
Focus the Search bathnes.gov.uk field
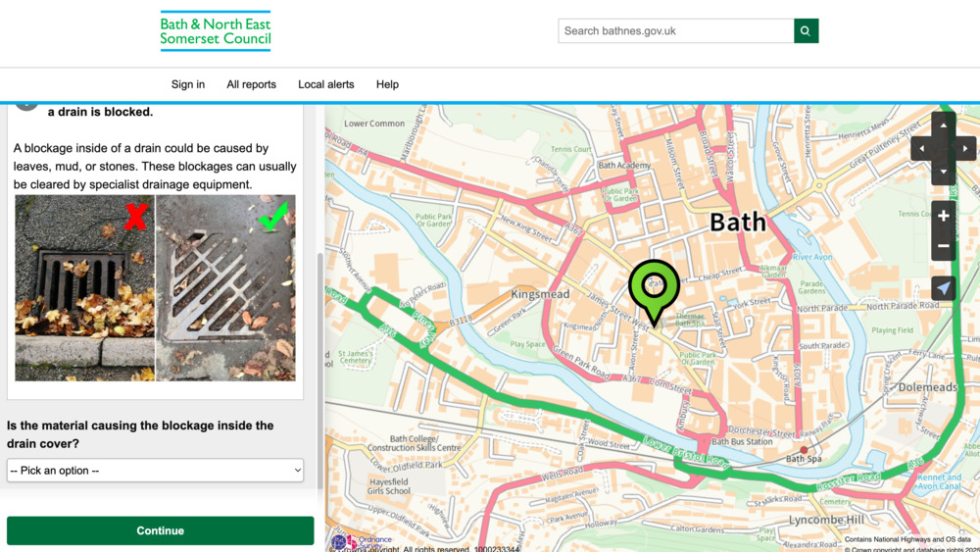pyautogui.click(x=676, y=30)
